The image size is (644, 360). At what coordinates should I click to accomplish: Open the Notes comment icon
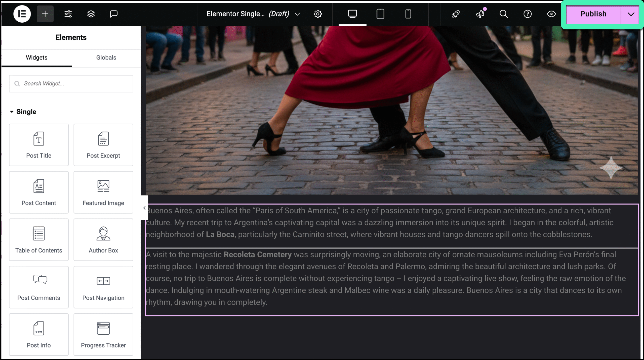coord(114,14)
